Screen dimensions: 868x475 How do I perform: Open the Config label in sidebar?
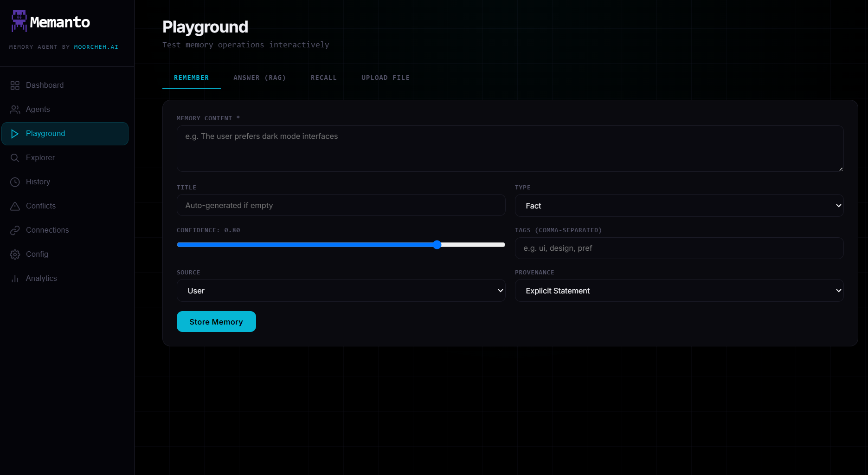[x=37, y=254]
